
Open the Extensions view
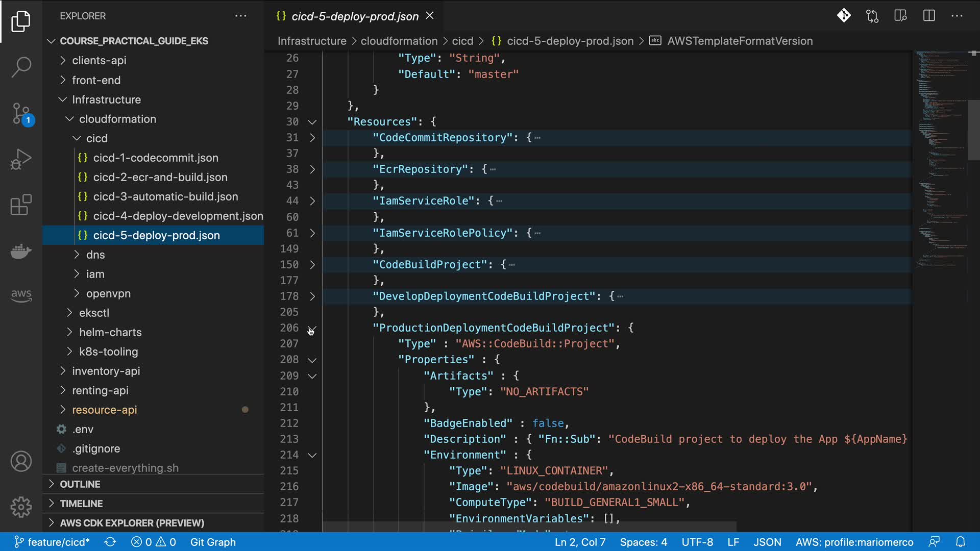click(21, 205)
